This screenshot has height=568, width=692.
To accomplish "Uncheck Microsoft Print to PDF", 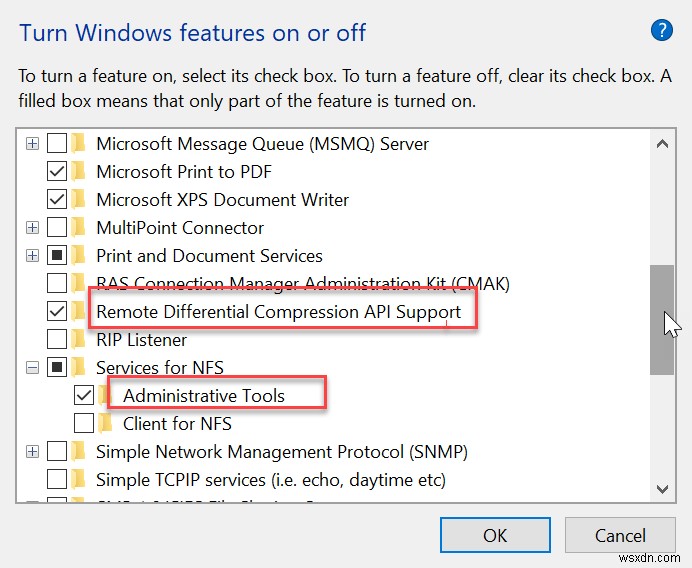I will [57, 172].
